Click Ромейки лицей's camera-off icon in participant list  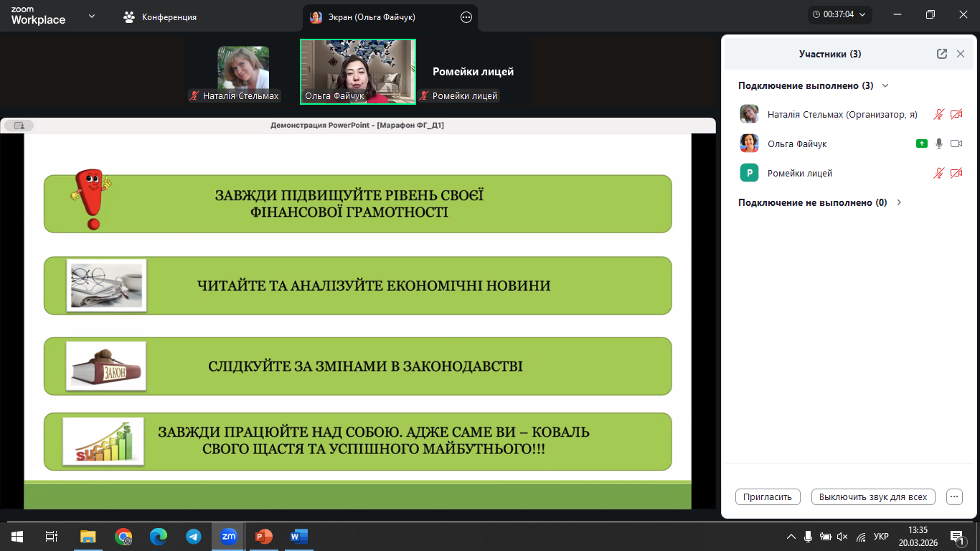(956, 173)
